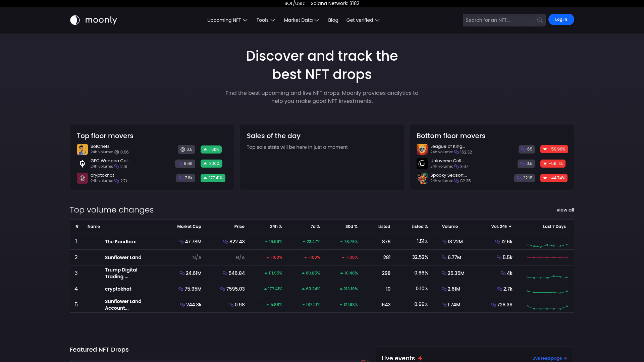Click the Unioverse collection icon

[422, 164]
